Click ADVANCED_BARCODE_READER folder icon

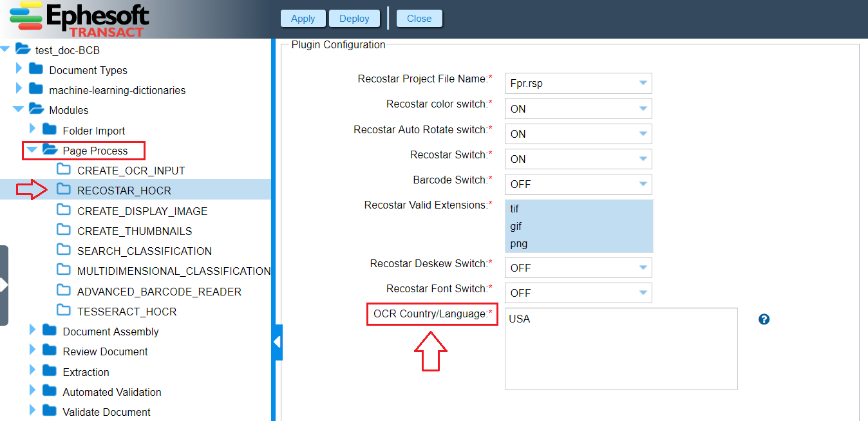pyautogui.click(x=63, y=291)
